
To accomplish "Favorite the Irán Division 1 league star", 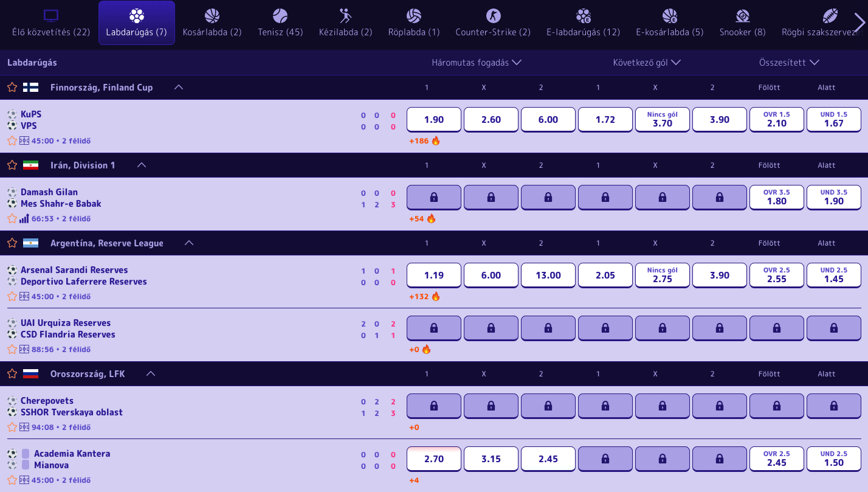I will [x=12, y=165].
